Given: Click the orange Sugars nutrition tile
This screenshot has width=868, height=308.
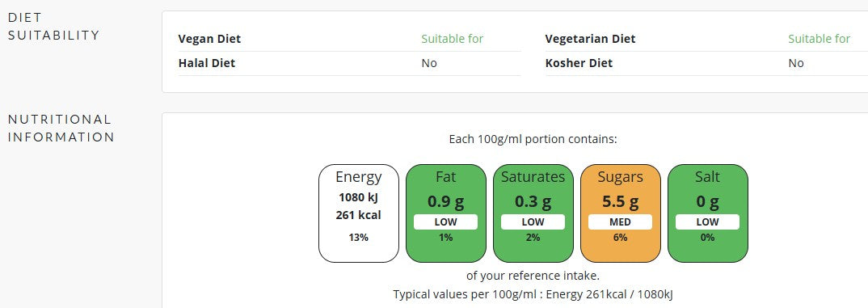Looking at the screenshot, I should click(620, 213).
